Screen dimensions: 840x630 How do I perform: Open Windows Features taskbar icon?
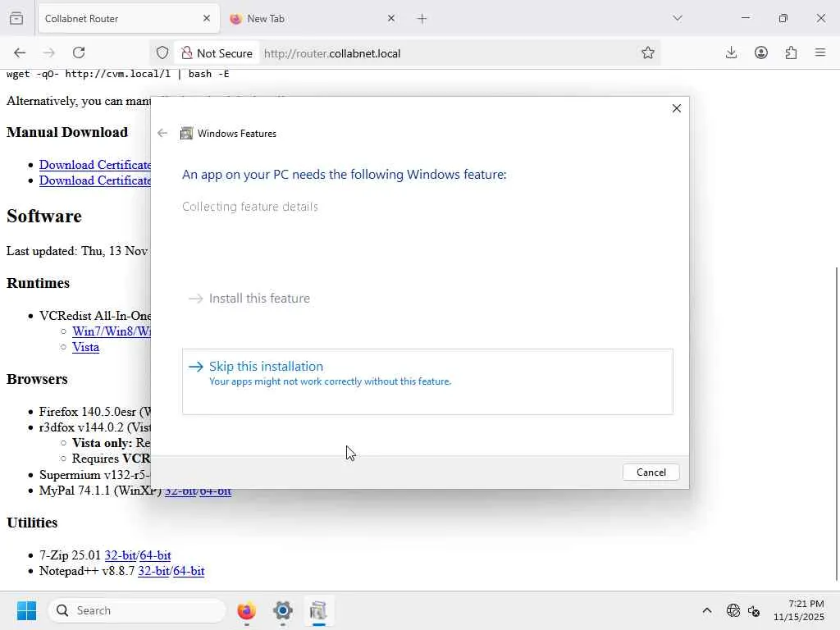point(318,610)
